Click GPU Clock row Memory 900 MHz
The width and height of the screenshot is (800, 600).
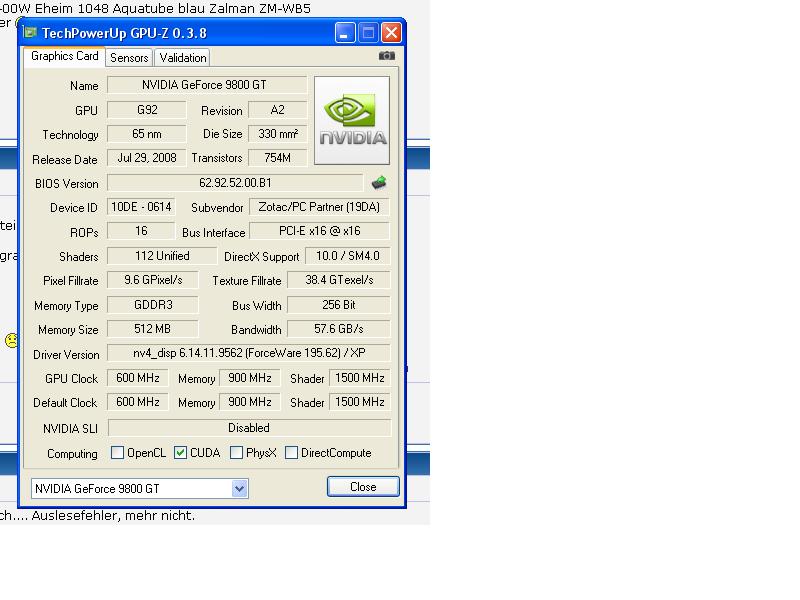(250, 378)
